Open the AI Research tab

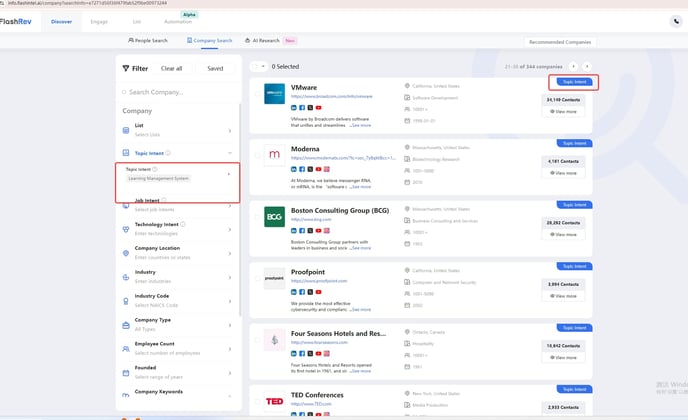tap(262, 40)
